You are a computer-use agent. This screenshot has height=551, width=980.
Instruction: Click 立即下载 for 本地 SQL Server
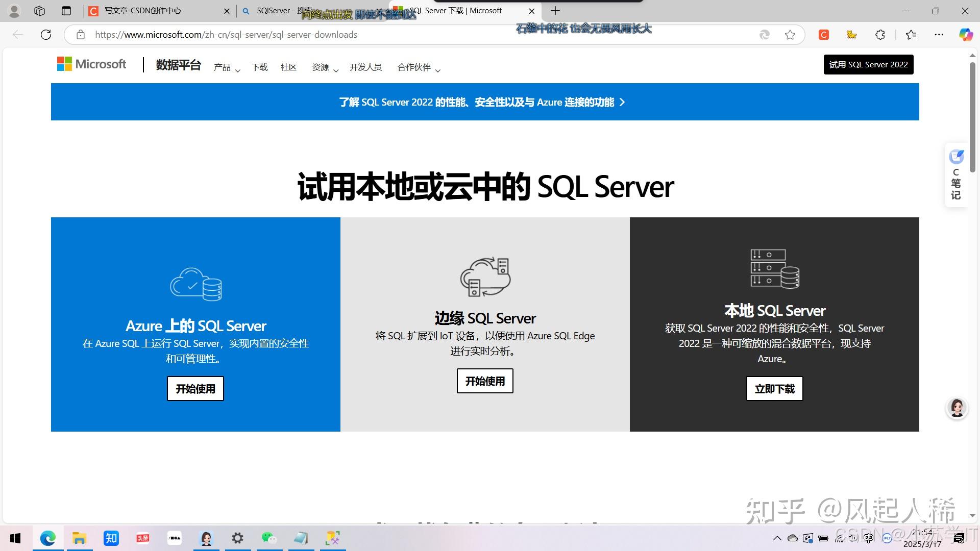point(774,388)
